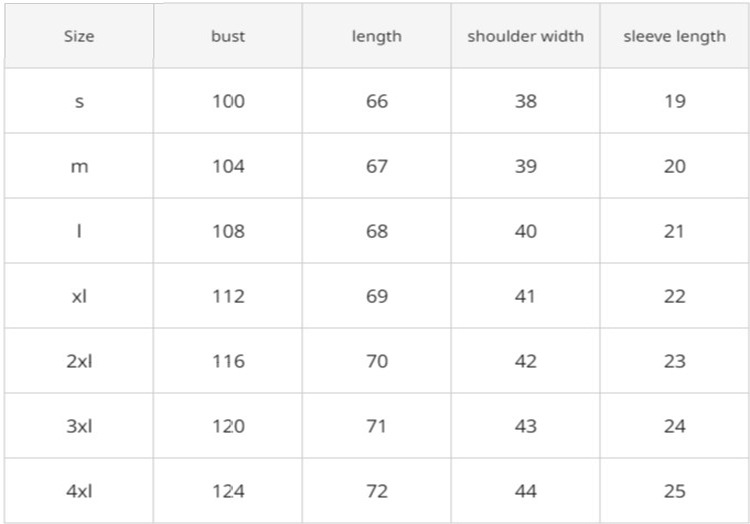
Task: Select sleeve length value 25 cell
Action: click(x=674, y=491)
